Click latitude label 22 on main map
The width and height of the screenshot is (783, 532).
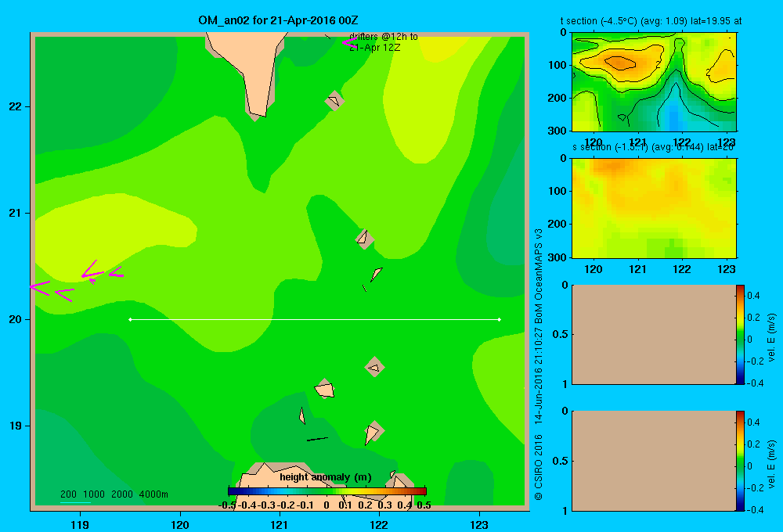[16, 106]
